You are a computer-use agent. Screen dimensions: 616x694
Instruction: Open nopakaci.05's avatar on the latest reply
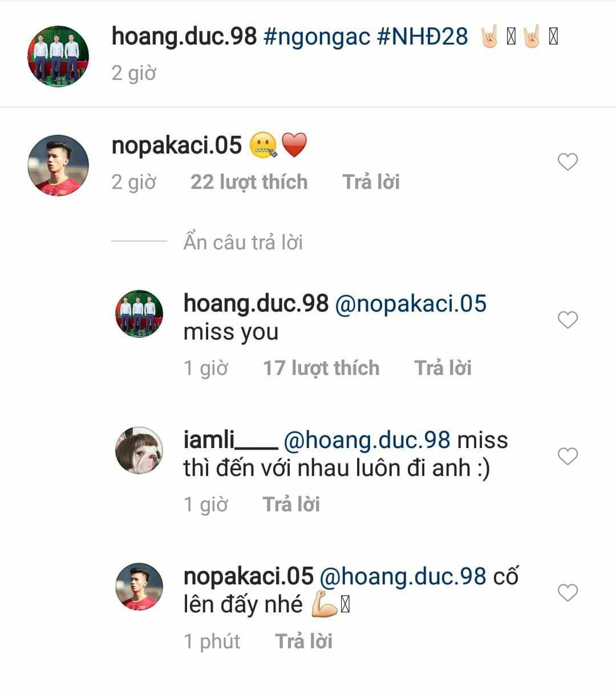pyautogui.click(x=139, y=587)
